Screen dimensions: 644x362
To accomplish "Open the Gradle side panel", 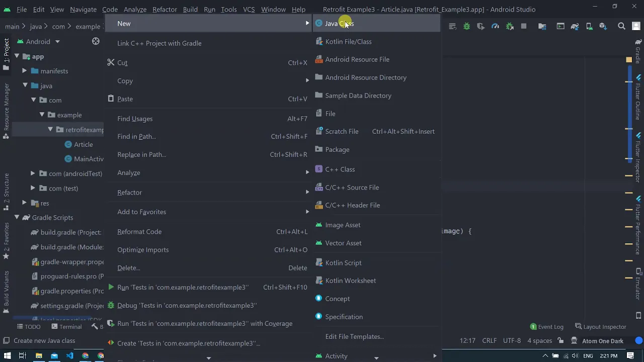I will [638, 52].
